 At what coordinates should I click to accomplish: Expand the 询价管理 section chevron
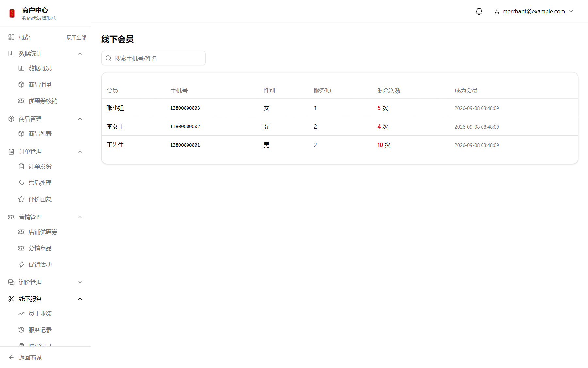(x=80, y=283)
